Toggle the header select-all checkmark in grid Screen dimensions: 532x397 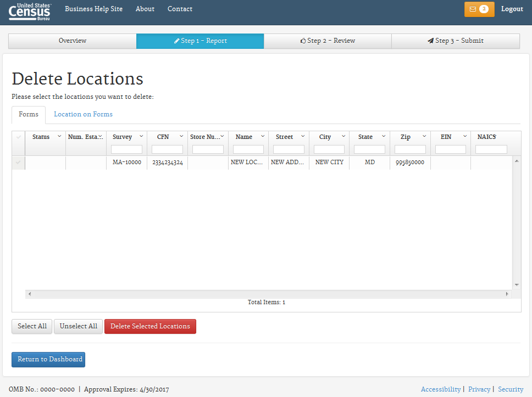pyautogui.click(x=18, y=137)
